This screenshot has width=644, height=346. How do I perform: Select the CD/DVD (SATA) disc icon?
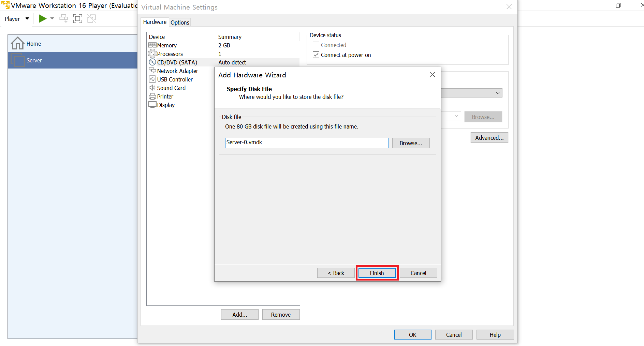click(152, 62)
